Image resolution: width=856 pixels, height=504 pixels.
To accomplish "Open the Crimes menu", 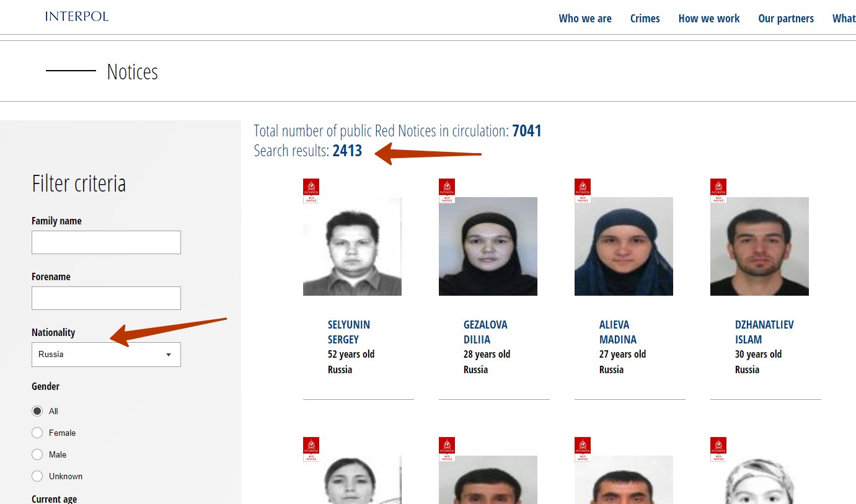I will 645,19.
